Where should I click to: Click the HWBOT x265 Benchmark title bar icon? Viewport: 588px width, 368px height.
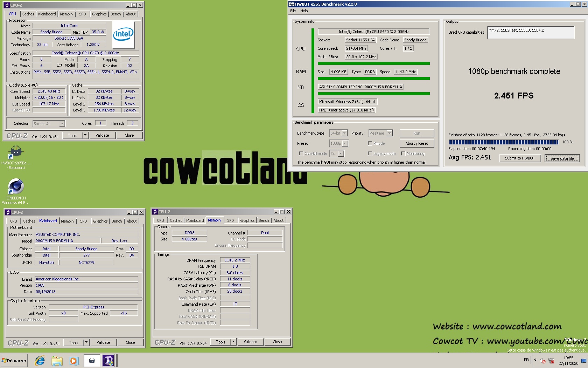point(291,4)
